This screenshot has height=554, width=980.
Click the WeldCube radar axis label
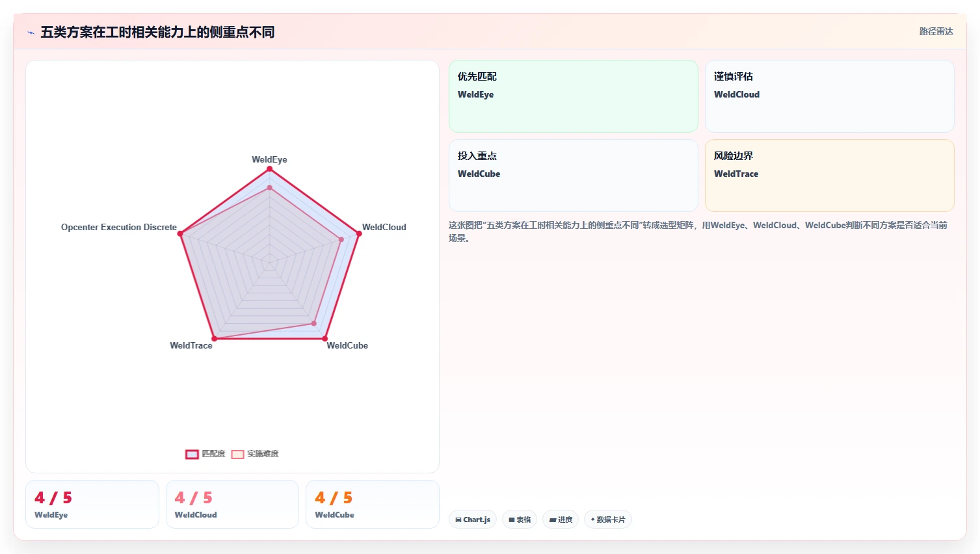tap(347, 345)
